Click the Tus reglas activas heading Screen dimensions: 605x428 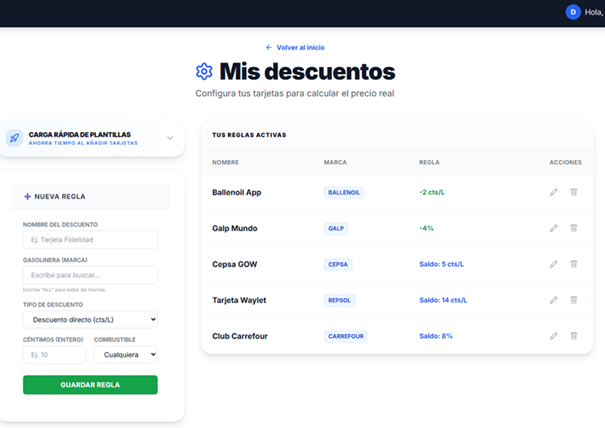[249, 135]
